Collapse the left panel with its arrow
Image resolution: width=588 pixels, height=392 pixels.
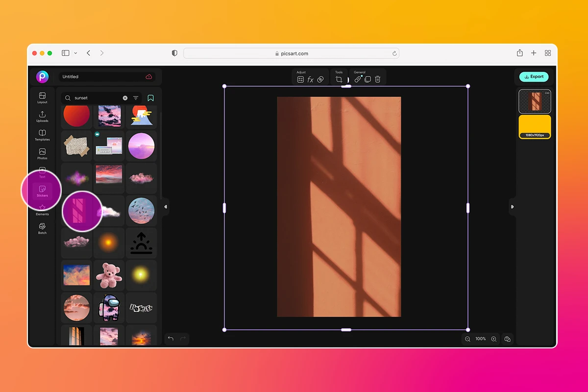166,207
